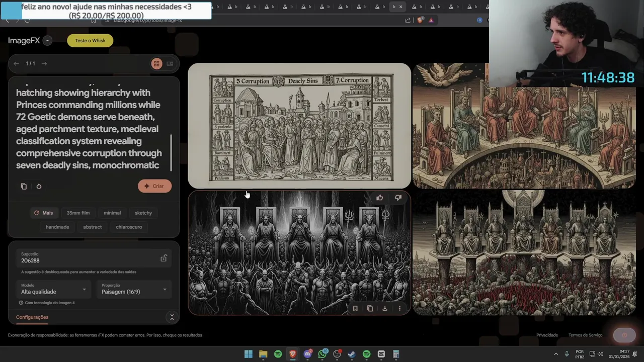Add the chiaroscuro style chip
This screenshot has height=362, width=644.
[129, 227]
